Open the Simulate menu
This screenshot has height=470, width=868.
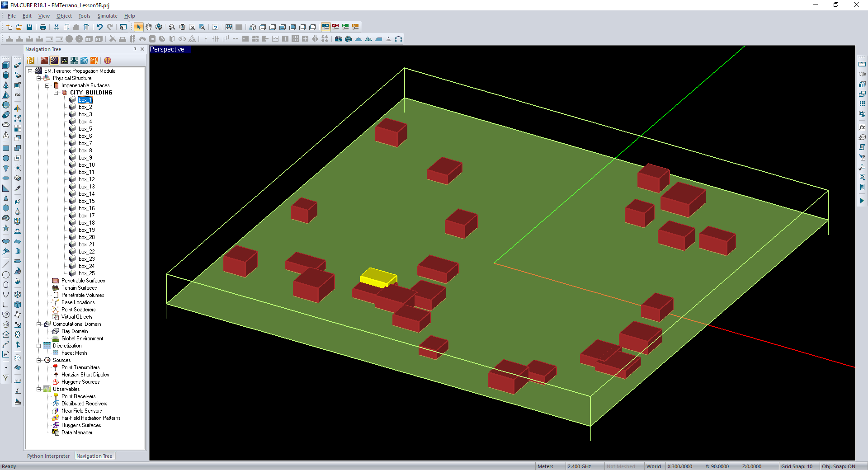pos(107,16)
